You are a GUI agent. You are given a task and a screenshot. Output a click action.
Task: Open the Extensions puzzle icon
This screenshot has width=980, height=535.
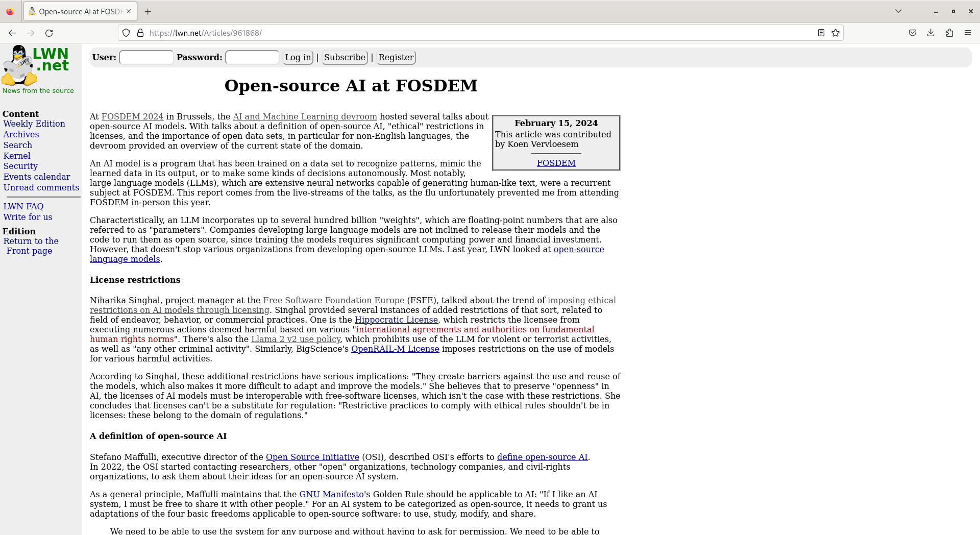(949, 33)
